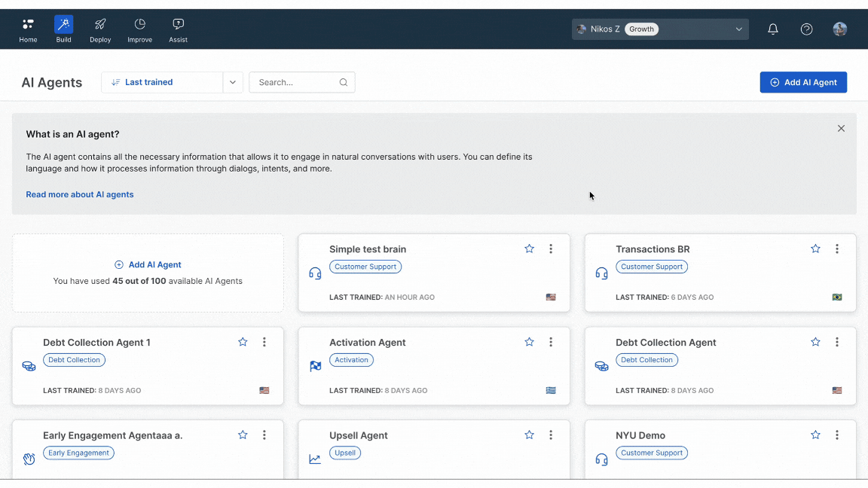Expand the Nikos Z workspace dropdown

pos(738,29)
